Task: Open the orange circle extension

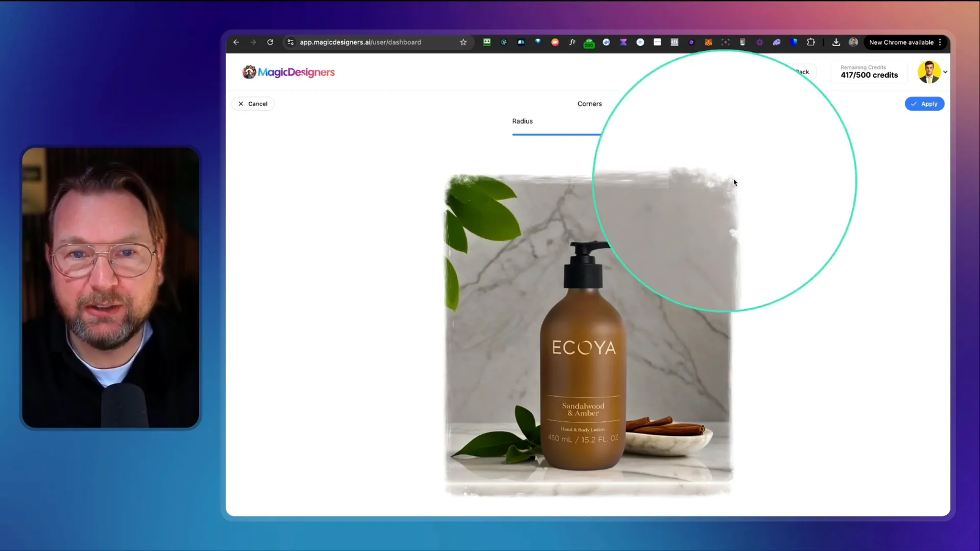Action: [555, 42]
